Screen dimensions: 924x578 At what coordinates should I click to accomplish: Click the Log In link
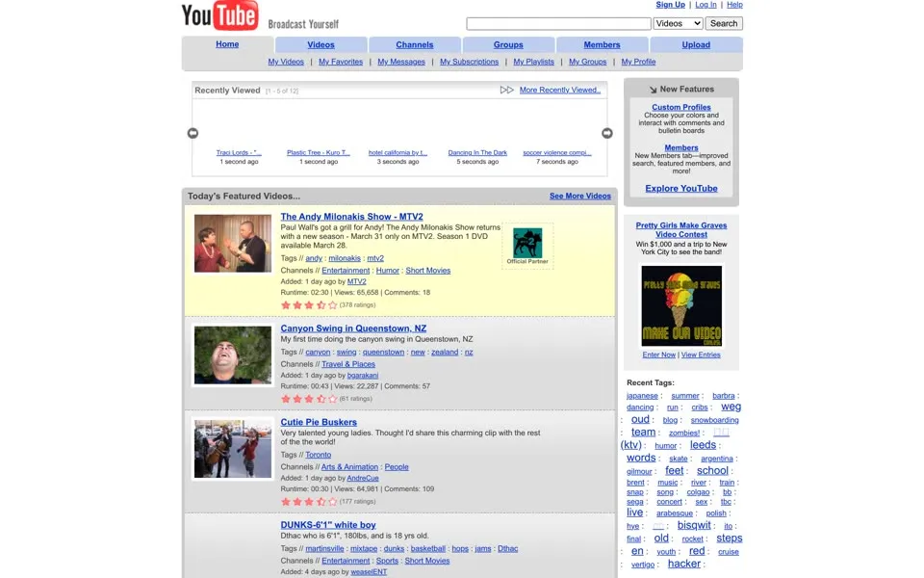706,5
